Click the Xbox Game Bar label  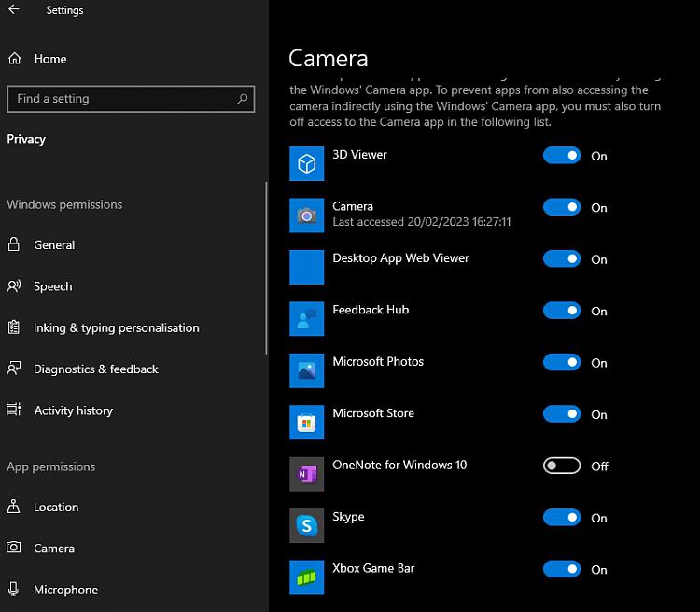click(373, 569)
